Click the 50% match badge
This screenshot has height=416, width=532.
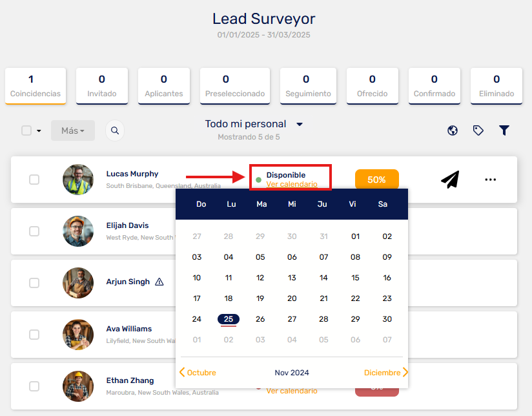coord(376,180)
